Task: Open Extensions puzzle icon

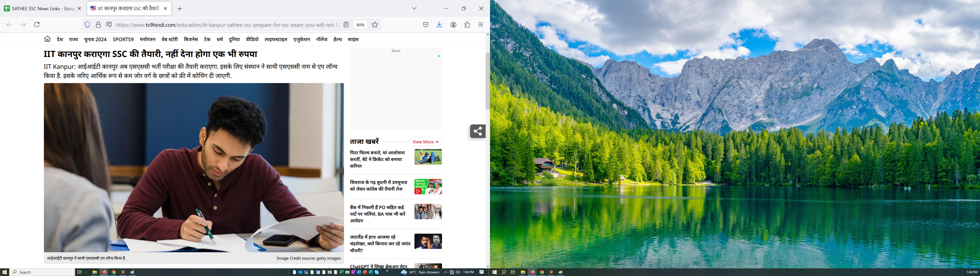Action: tap(467, 25)
